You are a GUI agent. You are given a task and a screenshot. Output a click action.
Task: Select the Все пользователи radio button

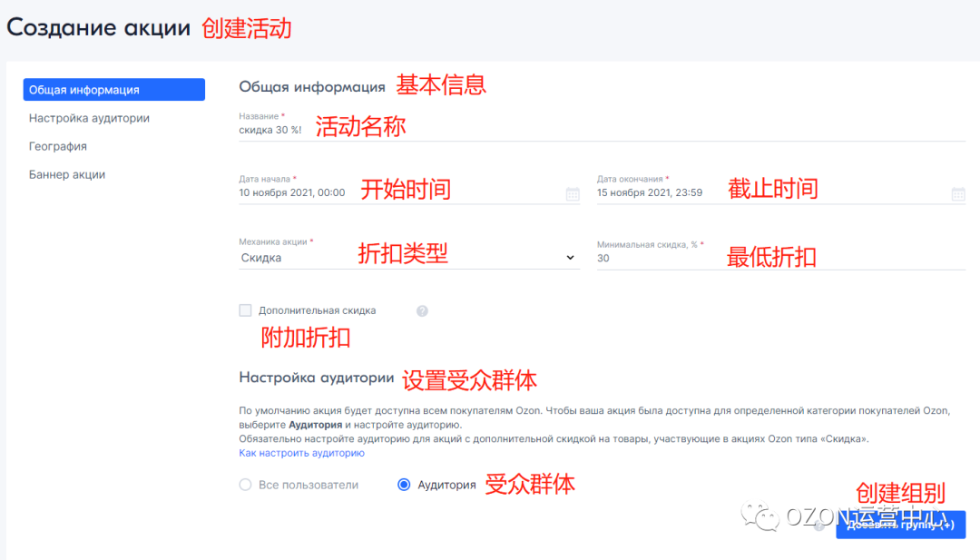coord(244,485)
